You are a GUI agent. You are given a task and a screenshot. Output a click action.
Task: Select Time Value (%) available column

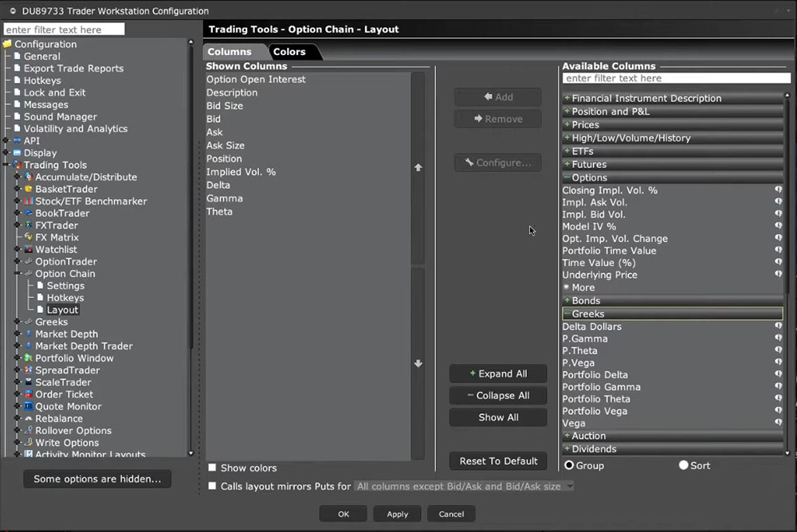coord(599,263)
